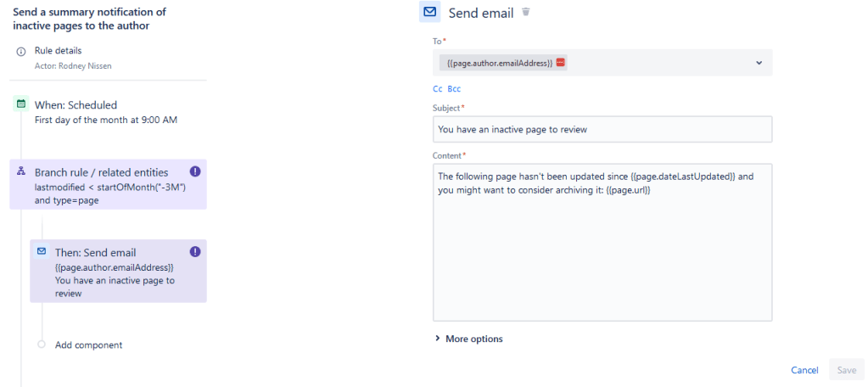Image resolution: width=868 pixels, height=387 pixels.
Task: Open the To recipients dropdown chevron
Action: (759, 63)
